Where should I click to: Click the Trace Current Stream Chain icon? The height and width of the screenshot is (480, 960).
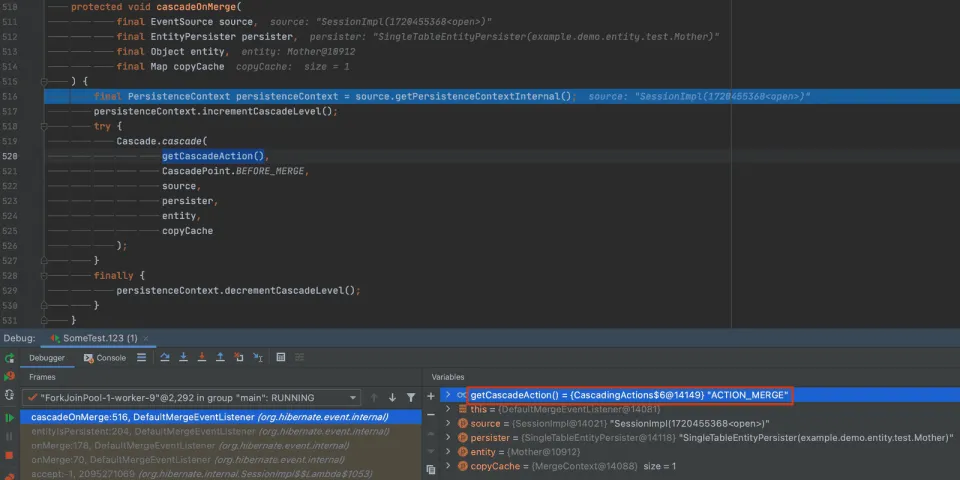(299, 358)
